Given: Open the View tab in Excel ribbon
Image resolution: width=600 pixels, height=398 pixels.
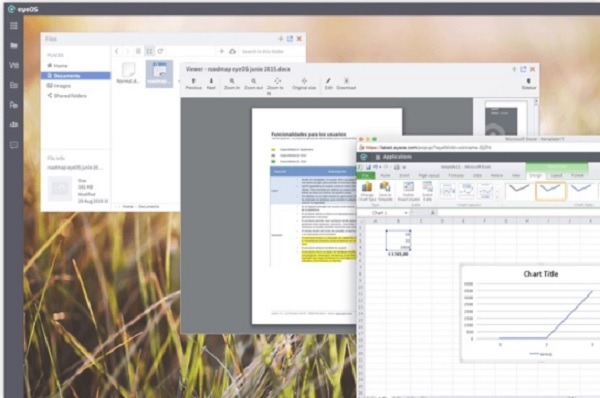Looking at the screenshot, I should click(516, 175).
